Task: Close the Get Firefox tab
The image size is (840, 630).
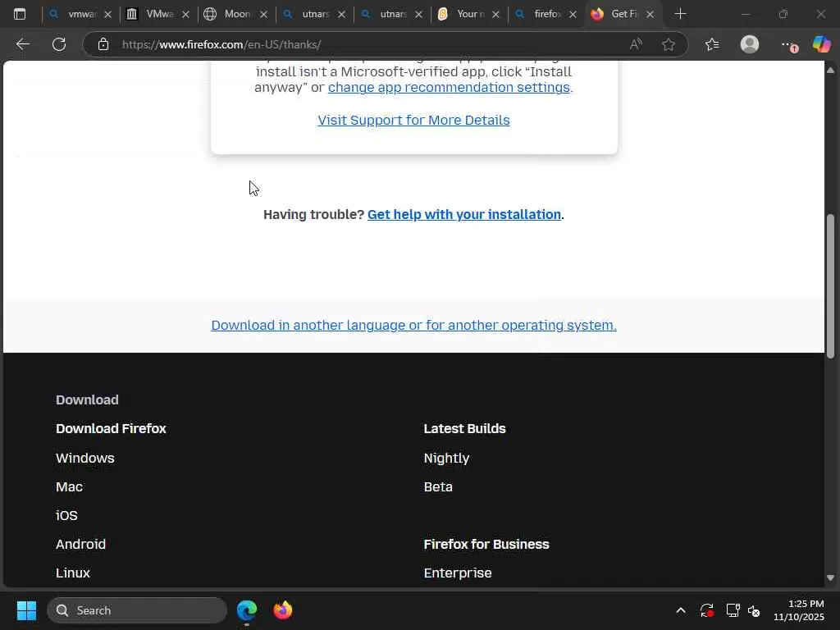Action: [651, 15]
